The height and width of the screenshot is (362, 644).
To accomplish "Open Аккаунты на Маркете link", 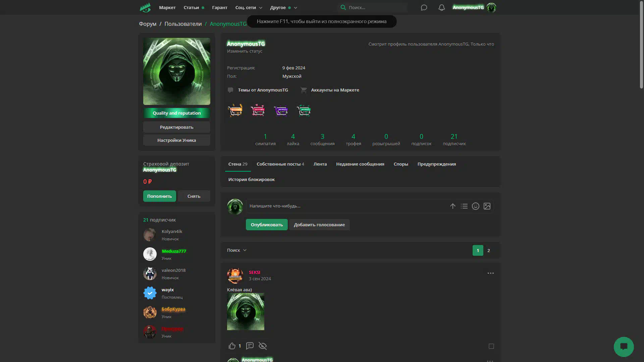I will point(335,90).
